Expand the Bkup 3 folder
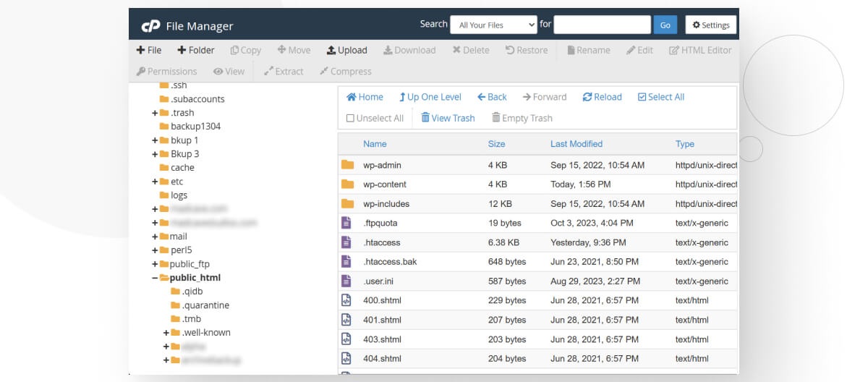Image resolution: width=868 pixels, height=382 pixels. click(155, 154)
